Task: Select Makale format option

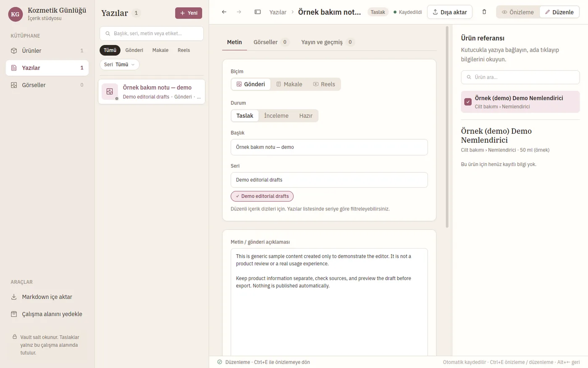Action: pyautogui.click(x=289, y=84)
